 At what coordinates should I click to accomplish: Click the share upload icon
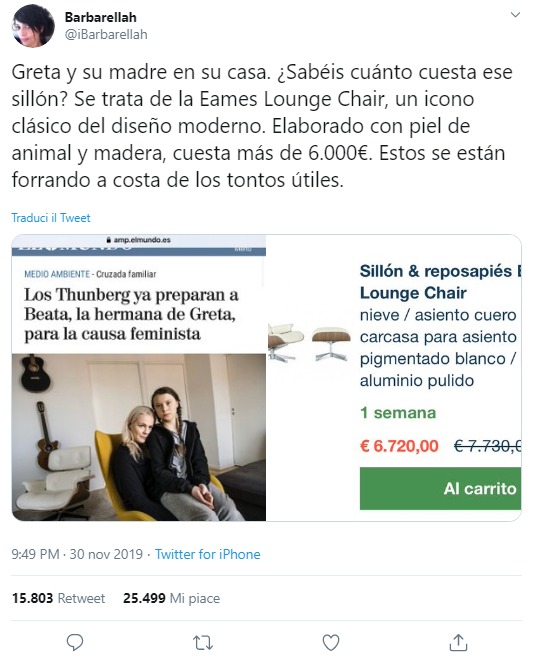click(458, 642)
